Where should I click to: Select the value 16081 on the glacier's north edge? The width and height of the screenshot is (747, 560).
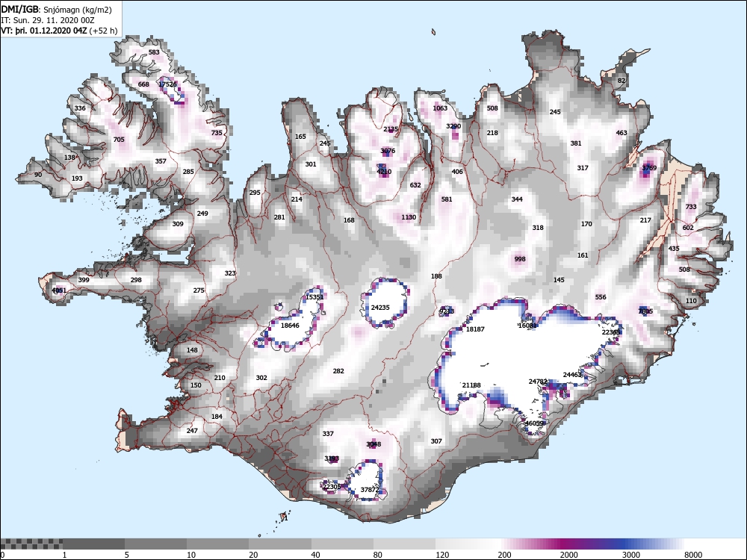527,326
